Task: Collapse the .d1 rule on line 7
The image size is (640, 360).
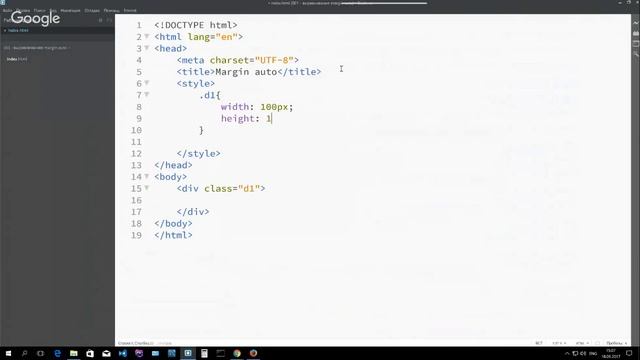Action: pos(147,94)
